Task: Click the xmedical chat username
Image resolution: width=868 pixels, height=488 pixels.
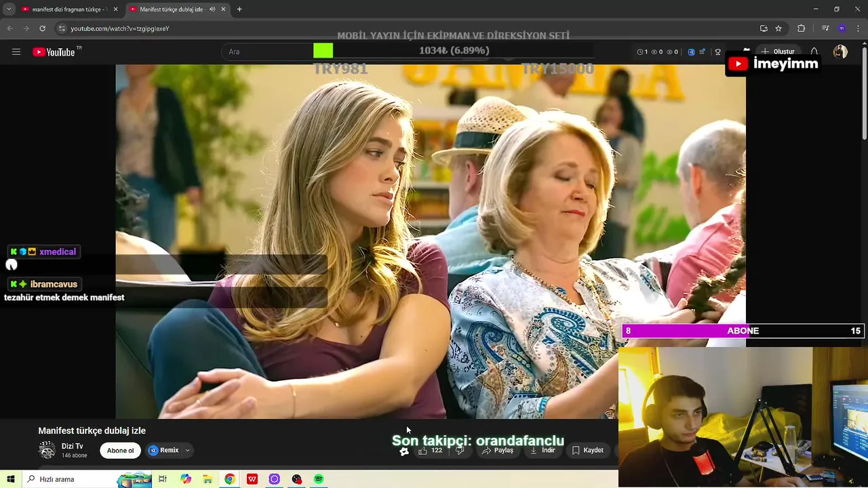Action: click(58, 251)
